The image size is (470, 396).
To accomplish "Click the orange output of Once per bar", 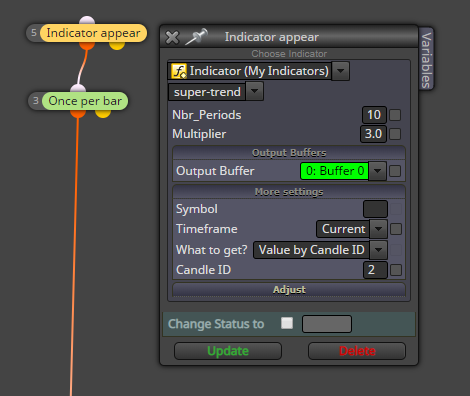I will [x=78, y=113].
